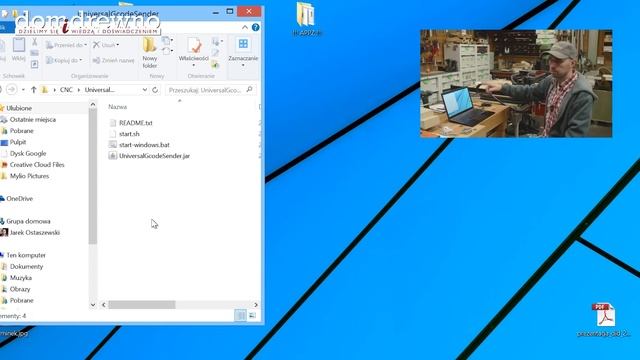
Task: Select Obrazy in navigation pane
Action: [20, 289]
